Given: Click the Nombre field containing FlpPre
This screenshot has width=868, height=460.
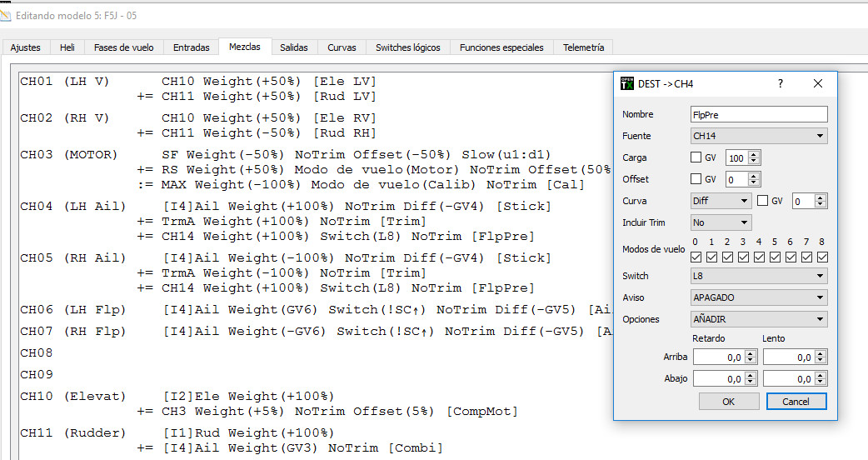Looking at the screenshot, I should pyautogui.click(x=759, y=114).
